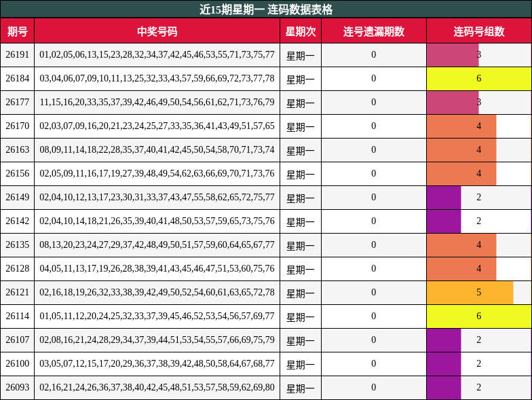The height and width of the screenshot is (400, 532).
Task: Click winning numbers starting 03,05,07,12,15
Action: (157, 364)
